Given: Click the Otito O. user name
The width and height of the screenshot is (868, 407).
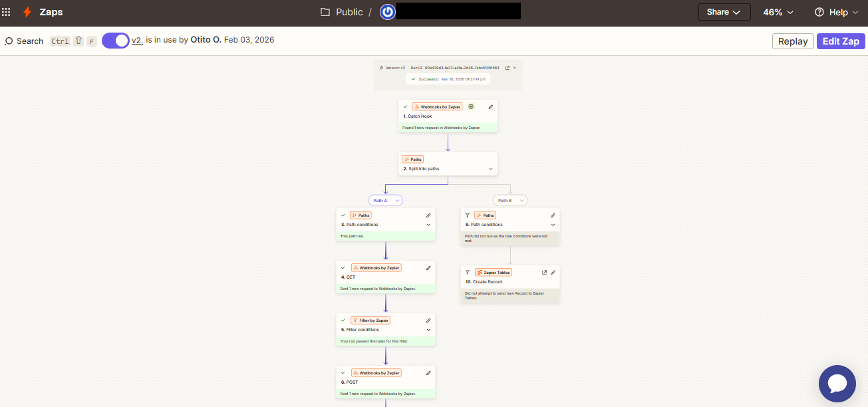Looking at the screenshot, I should [x=206, y=41].
